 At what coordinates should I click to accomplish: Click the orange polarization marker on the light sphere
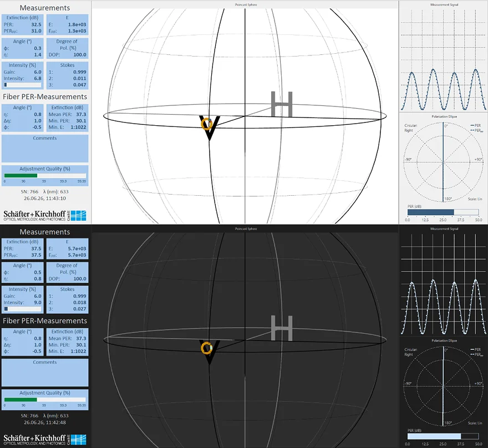(206, 124)
